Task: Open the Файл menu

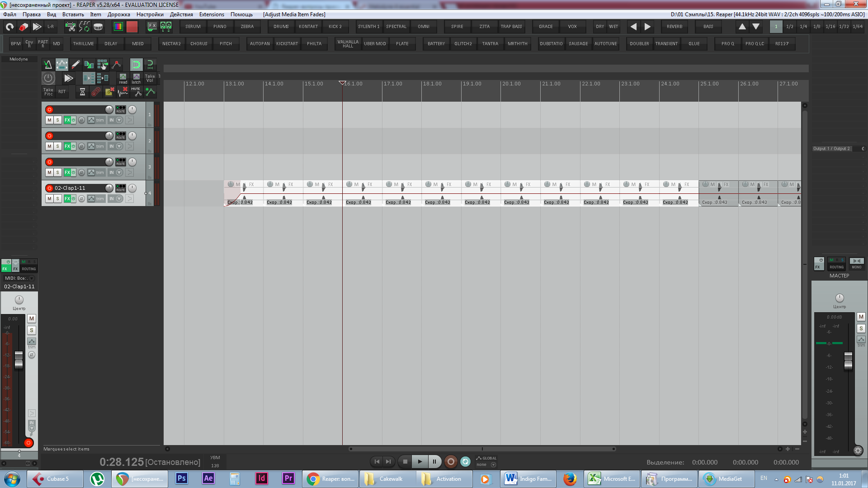Action: [10, 14]
